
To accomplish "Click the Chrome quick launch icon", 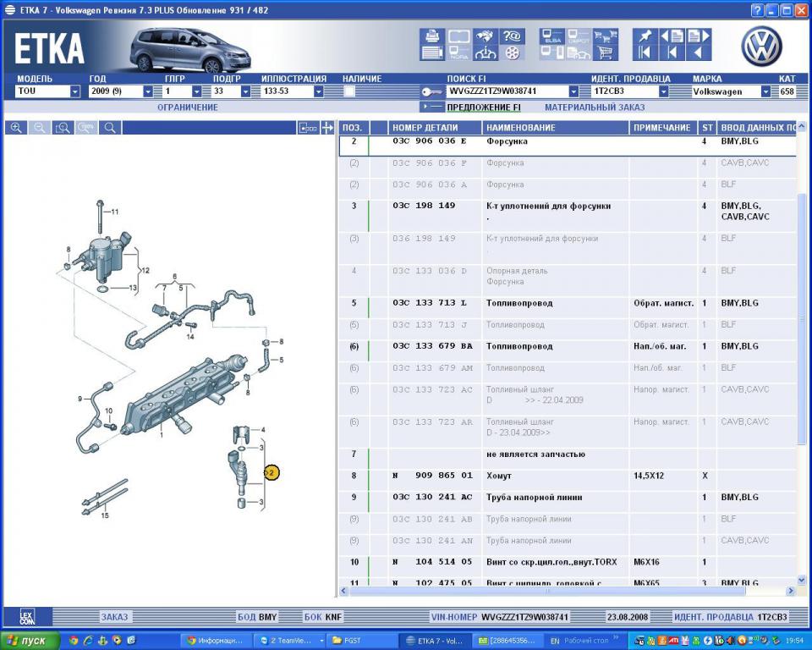I will coord(74,641).
